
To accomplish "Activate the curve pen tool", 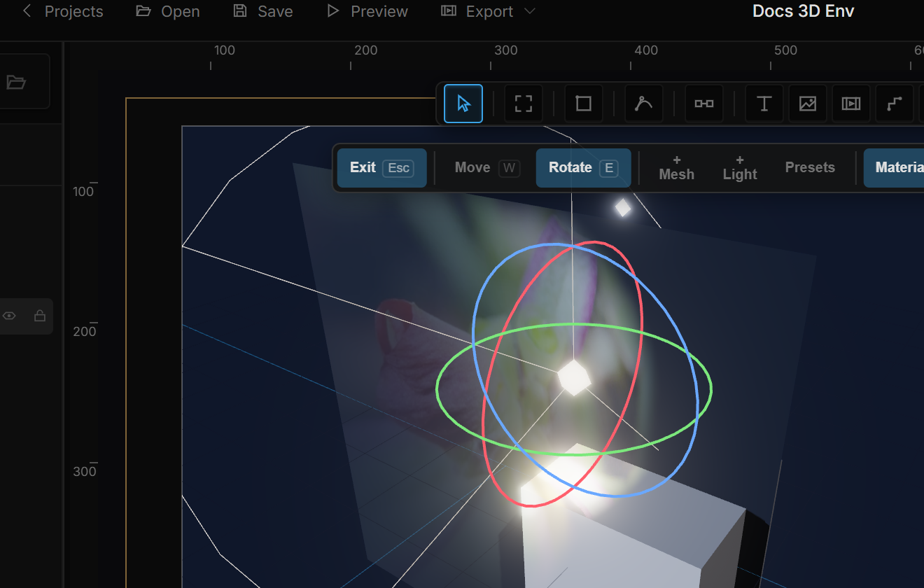I will (644, 104).
